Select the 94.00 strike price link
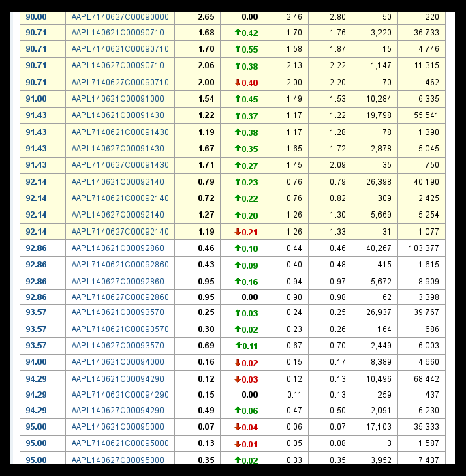 coord(36,362)
